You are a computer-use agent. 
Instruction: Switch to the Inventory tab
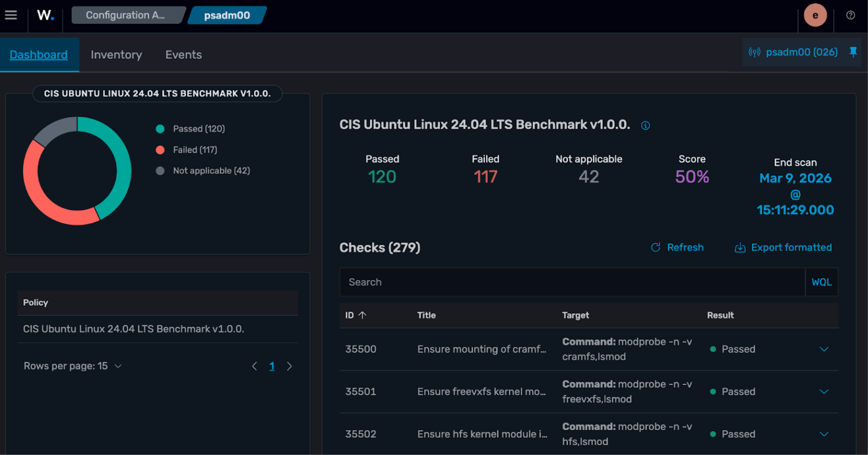[116, 55]
